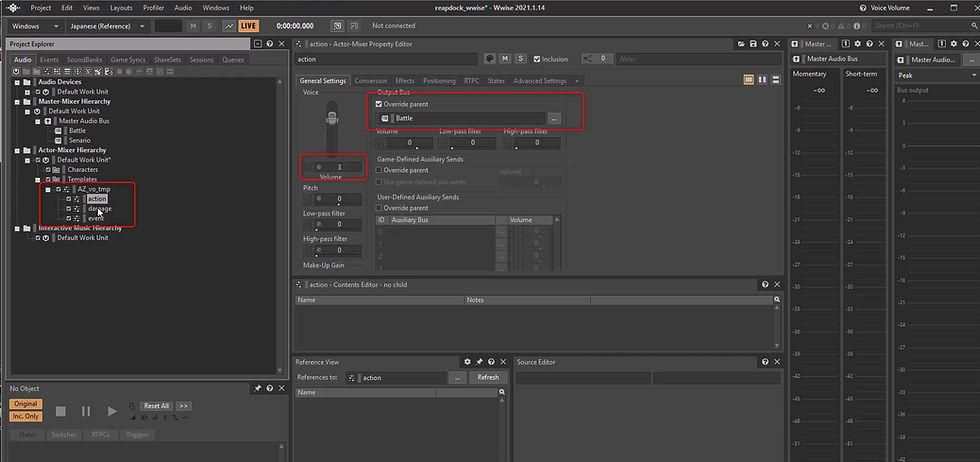Select the two-column layout icon
Screen dimensions: 980x462
click(x=762, y=80)
